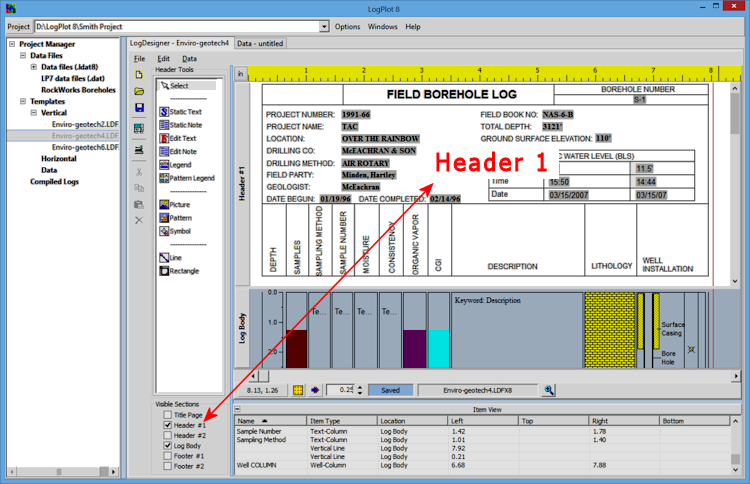The height and width of the screenshot is (484, 750).
Task: Click the Save floppy disk icon
Action: click(x=138, y=107)
